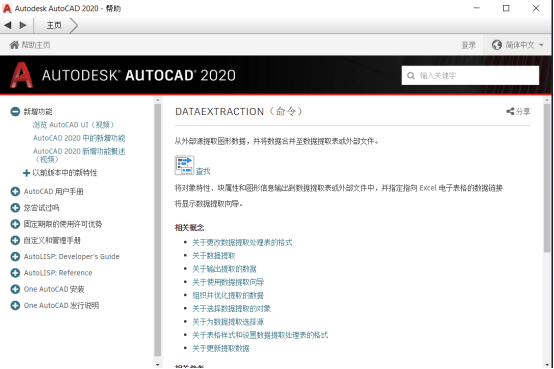
Task: Click the 分享 share icon
Action: [510, 111]
